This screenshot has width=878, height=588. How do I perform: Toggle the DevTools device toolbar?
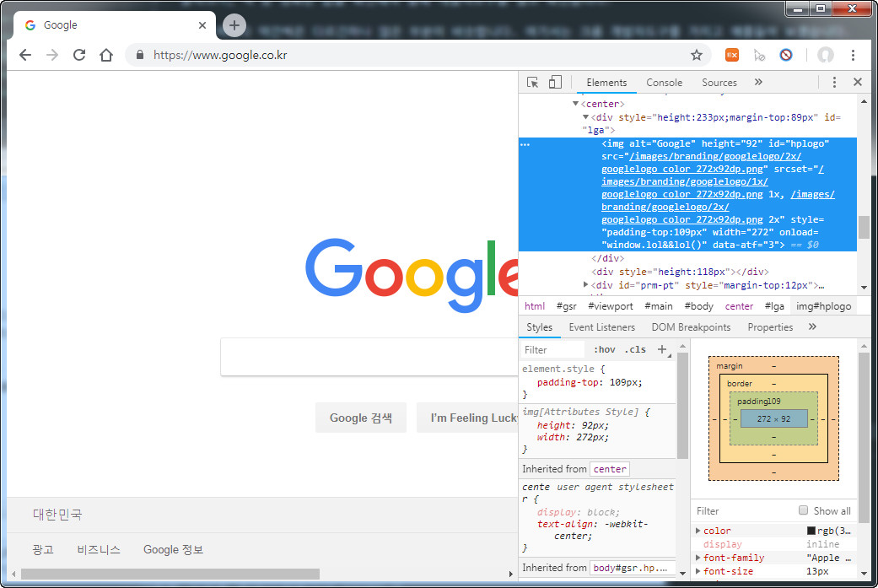pyautogui.click(x=555, y=83)
